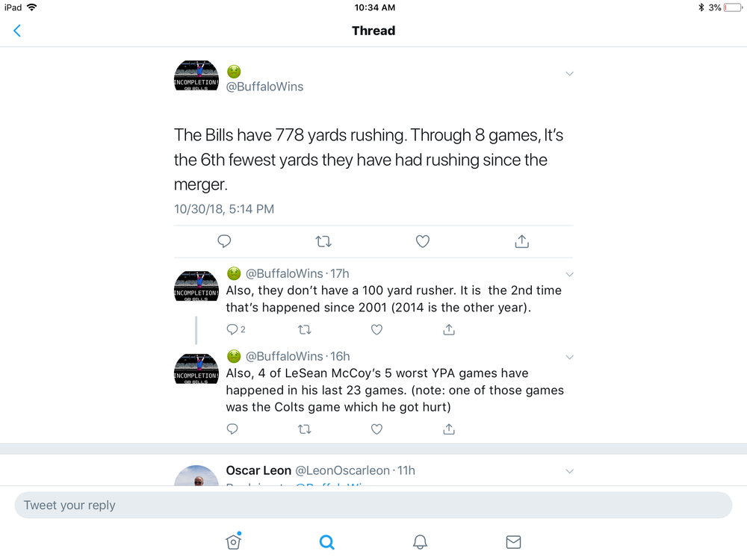747x560 pixels.
Task: Reply to the LeSean McCoy tweet
Action: (232, 429)
